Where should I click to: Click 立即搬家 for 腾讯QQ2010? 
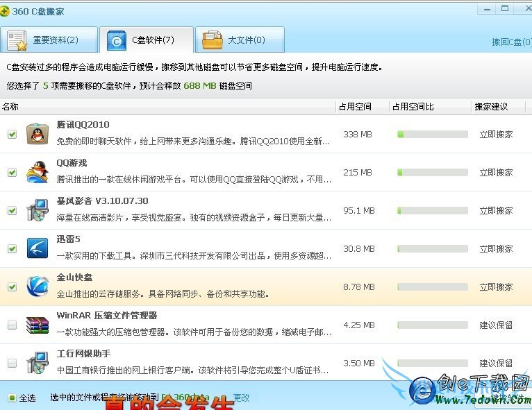(496, 135)
